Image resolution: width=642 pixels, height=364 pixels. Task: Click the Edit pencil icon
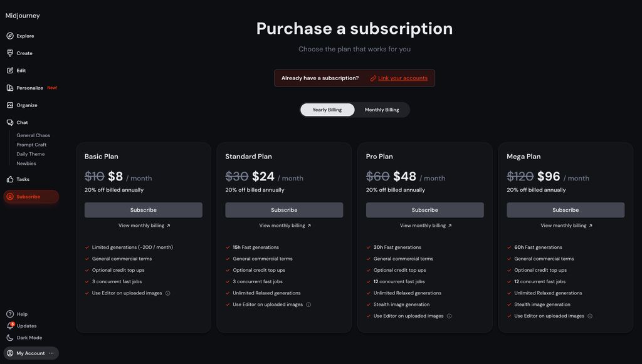[x=10, y=71]
